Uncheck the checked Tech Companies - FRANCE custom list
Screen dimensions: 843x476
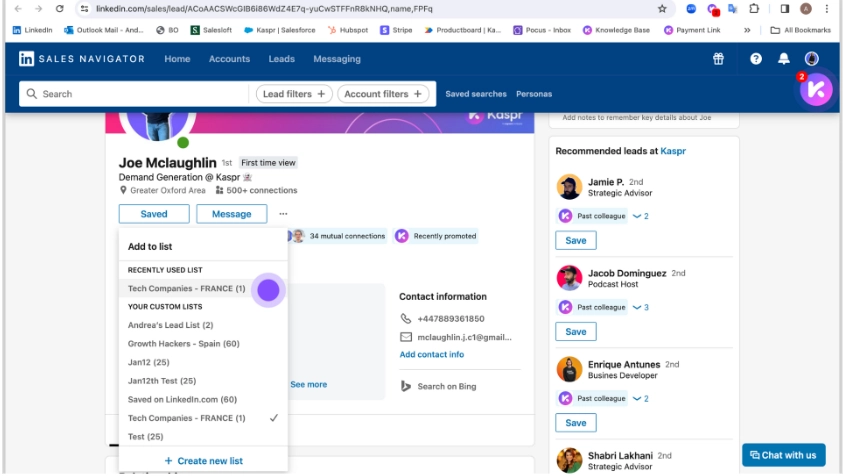tap(203, 418)
